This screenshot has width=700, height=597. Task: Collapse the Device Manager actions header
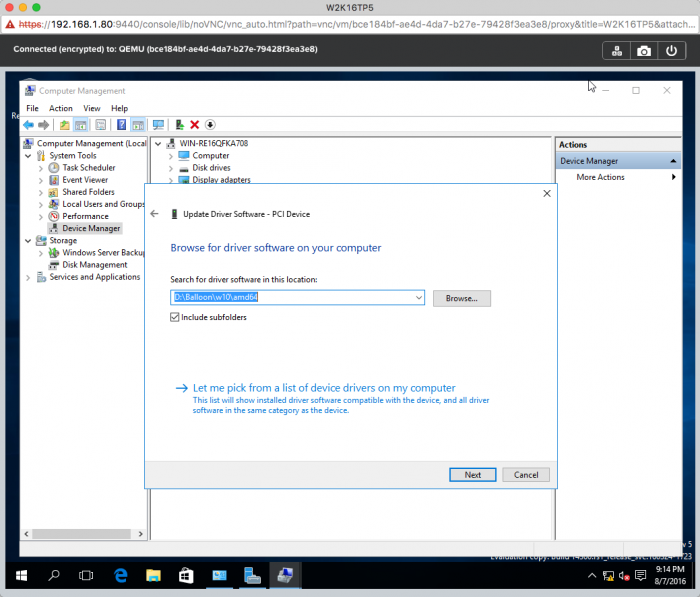click(673, 161)
